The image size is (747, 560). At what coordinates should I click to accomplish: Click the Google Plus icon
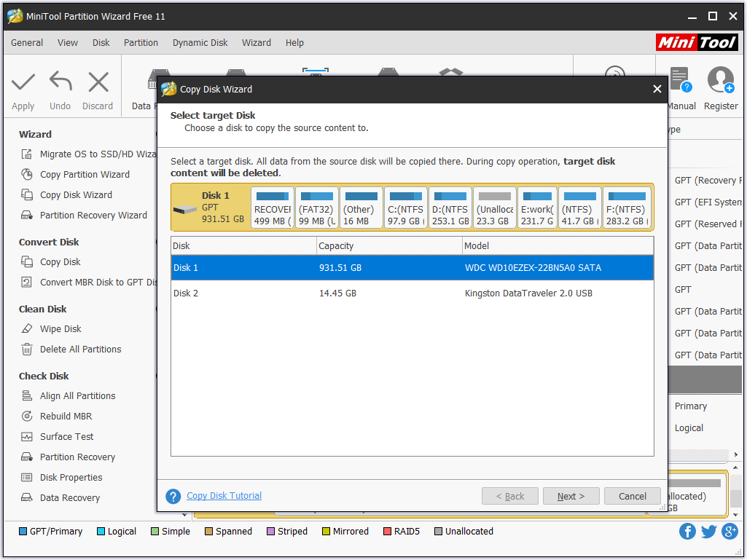(x=730, y=532)
